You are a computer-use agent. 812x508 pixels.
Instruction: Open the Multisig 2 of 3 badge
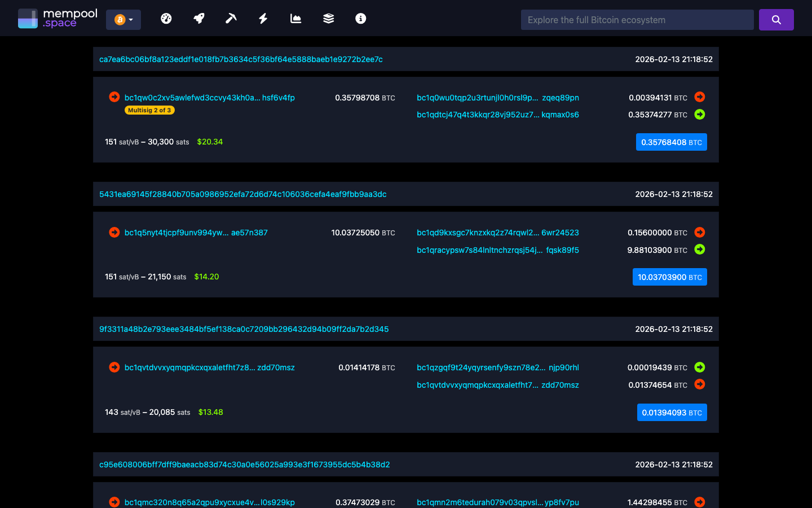(x=149, y=110)
